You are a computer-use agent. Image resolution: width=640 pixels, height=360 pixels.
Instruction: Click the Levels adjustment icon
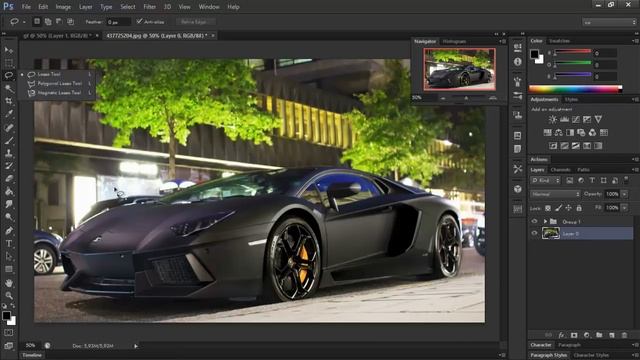[x=564, y=119]
